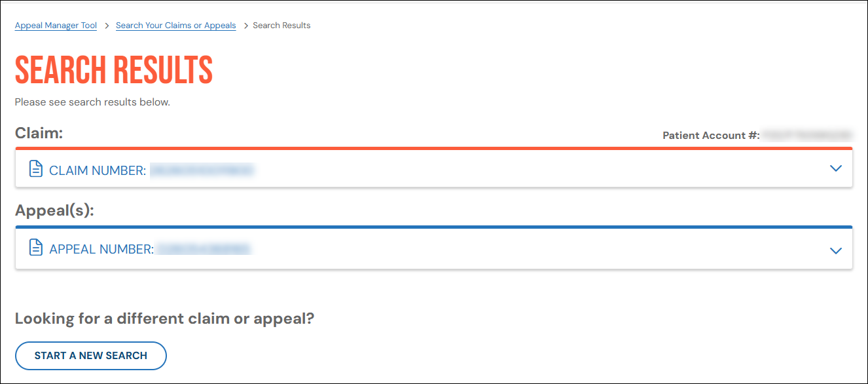The image size is (868, 384).
Task: Click the blurred appeal number value
Action: 204,249
